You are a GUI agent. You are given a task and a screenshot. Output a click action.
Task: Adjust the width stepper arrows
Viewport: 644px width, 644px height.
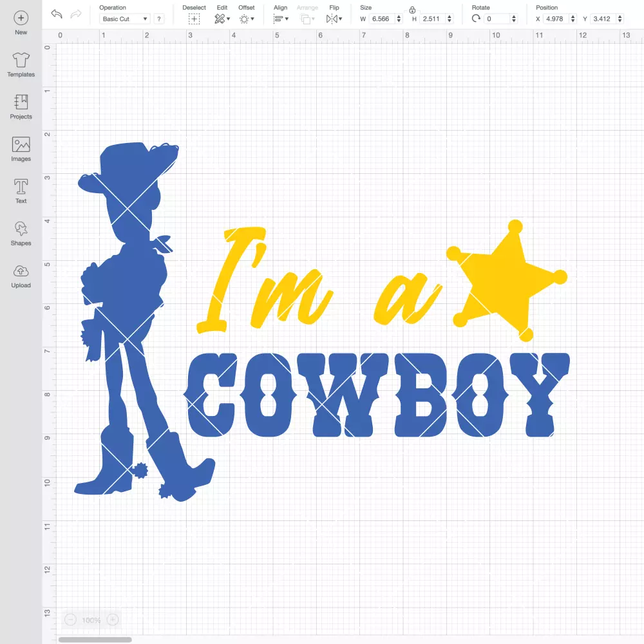point(399,19)
